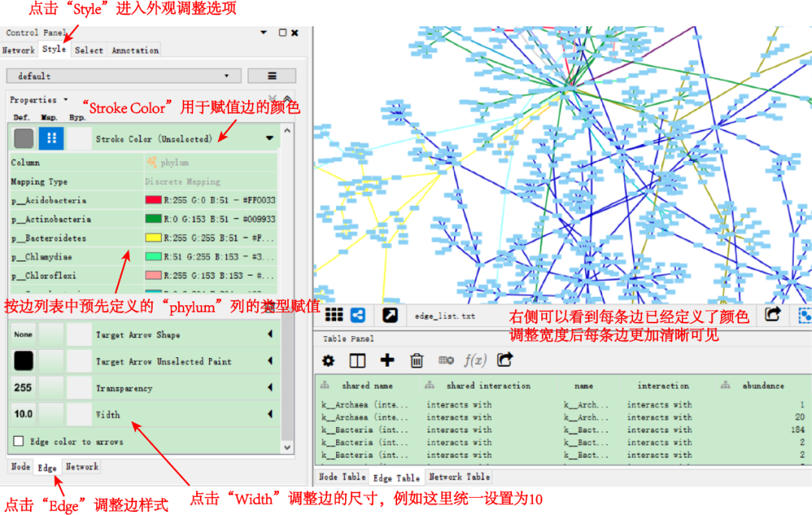
Task: Expand Target Arrow Unselected Paint property
Action: [x=270, y=361]
